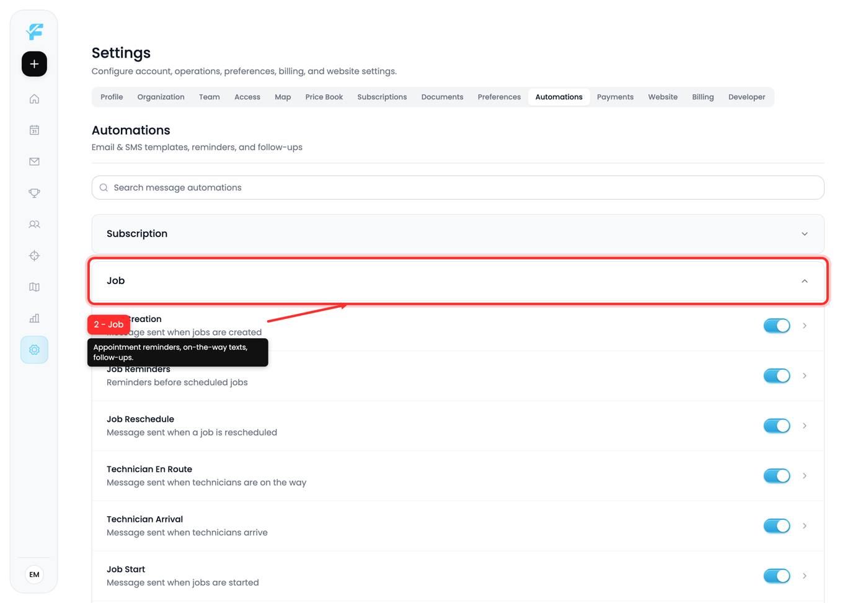The height and width of the screenshot is (603, 868).
Task: Turn off the Technician Arrival switch
Action: click(x=776, y=525)
